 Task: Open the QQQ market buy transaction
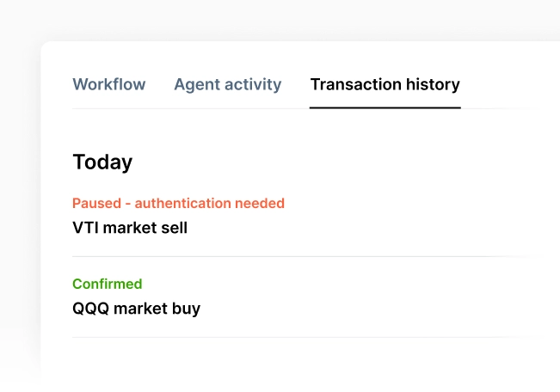[x=136, y=308]
